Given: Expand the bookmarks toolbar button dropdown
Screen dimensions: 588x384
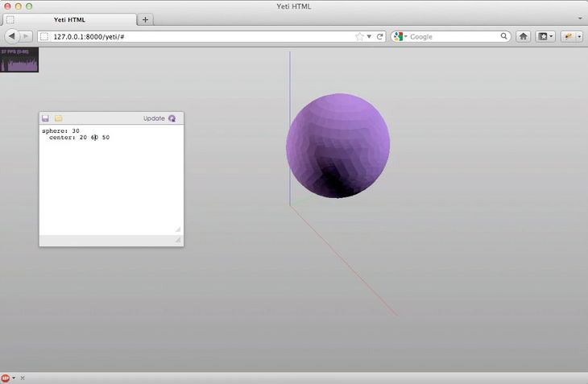Looking at the screenshot, I should point(552,36).
